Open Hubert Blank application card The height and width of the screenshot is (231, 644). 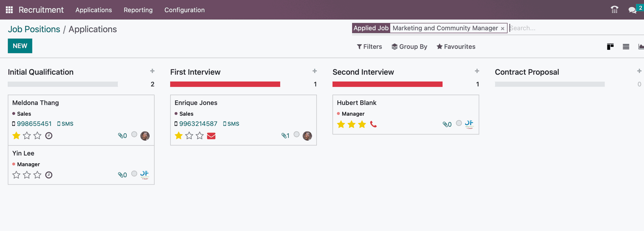pyautogui.click(x=406, y=115)
